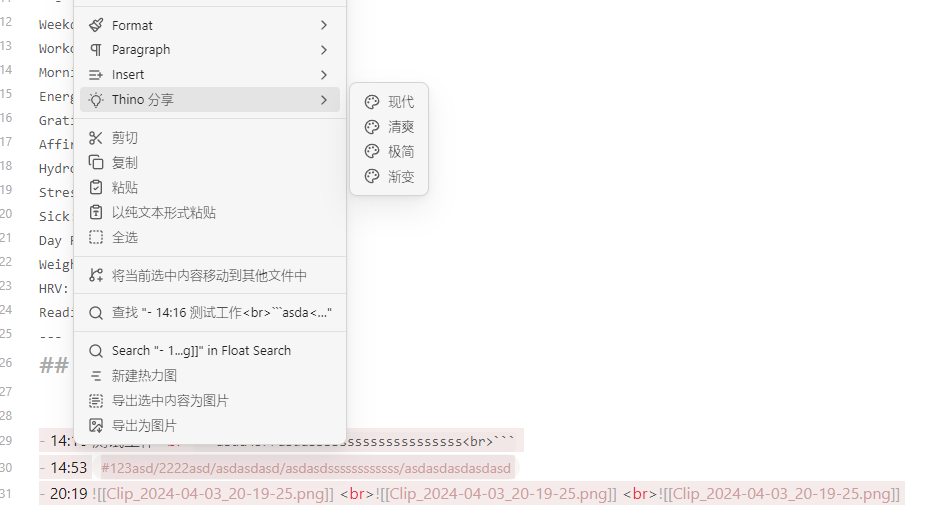The height and width of the screenshot is (513, 930).
Task: Click the Format paintbrush icon
Action: (95, 25)
